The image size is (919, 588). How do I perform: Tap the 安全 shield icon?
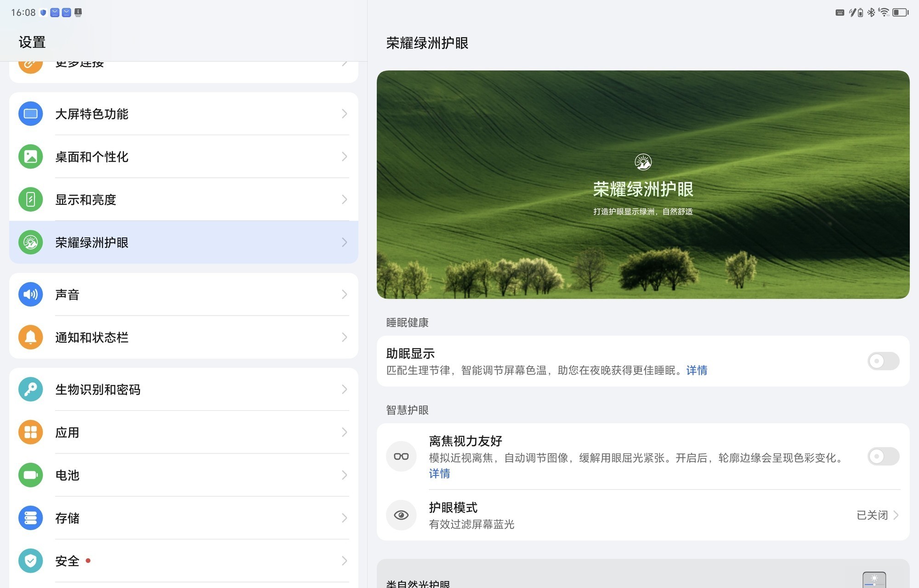tap(30, 561)
